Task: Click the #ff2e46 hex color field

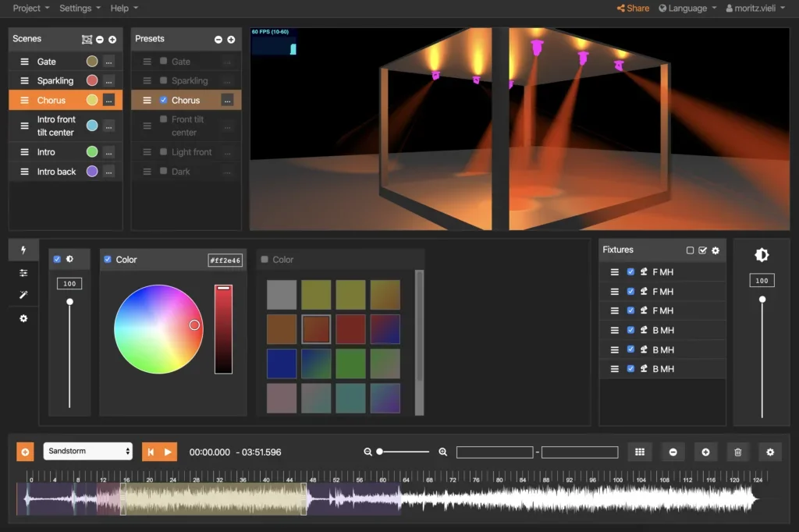Action: 225,260
